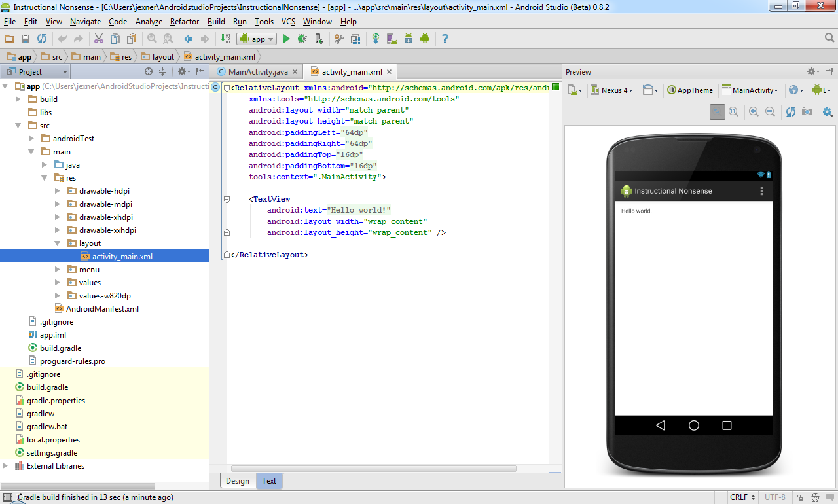Viewport: 838px width, 504px height.
Task: Open the app run configuration dropdown
Action: pyautogui.click(x=258, y=39)
